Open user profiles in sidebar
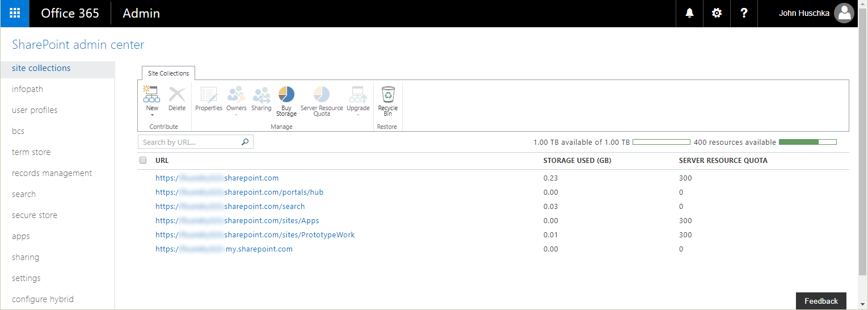868x310 pixels. click(x=35, y=110)
